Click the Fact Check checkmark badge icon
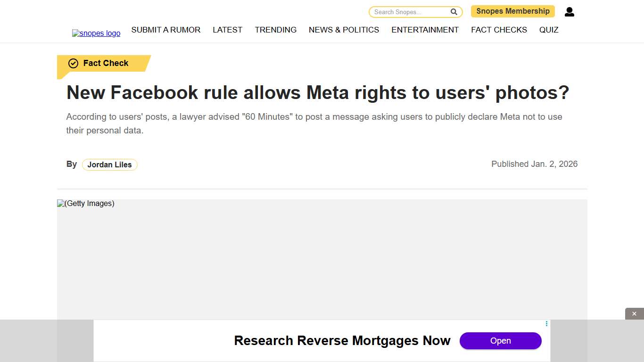The width and height of the screenshot is (644, 362). [73, 63]
